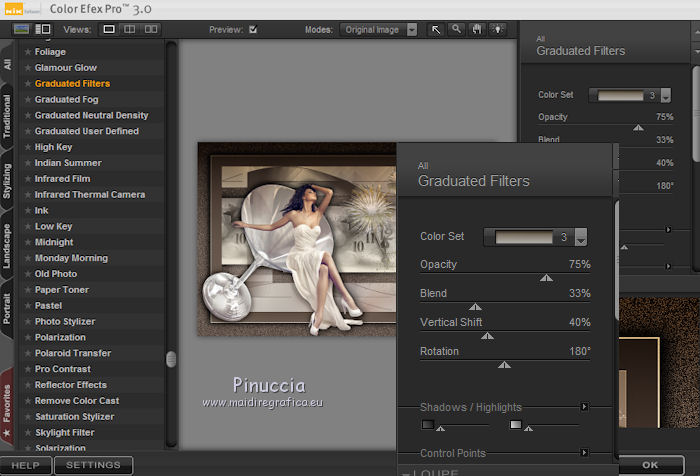Image resolution: width=700 pixels, height=476 pixels.
Task: Select the arrow pointer tool
Action: (437, 29)
